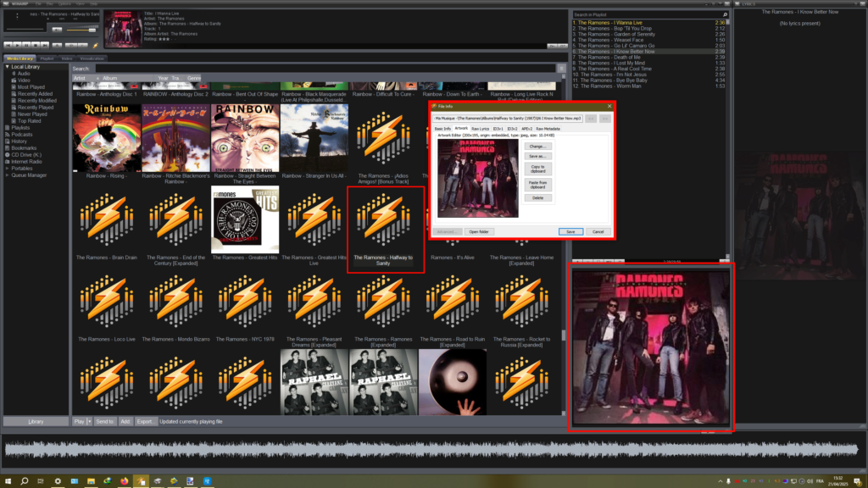The width and height of the screenshot is (868, 488).
Task: Open the Most Played smart view
Action: click(28, 87)
